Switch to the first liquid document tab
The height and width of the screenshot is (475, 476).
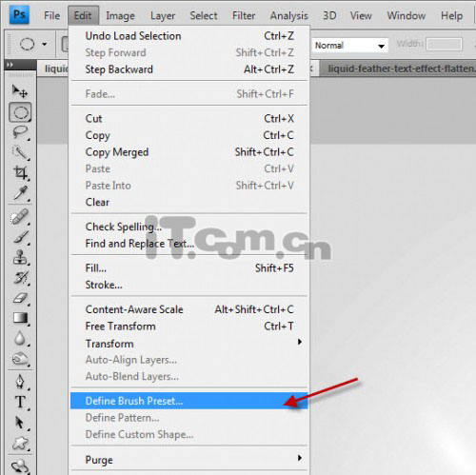tap(53, 69)
